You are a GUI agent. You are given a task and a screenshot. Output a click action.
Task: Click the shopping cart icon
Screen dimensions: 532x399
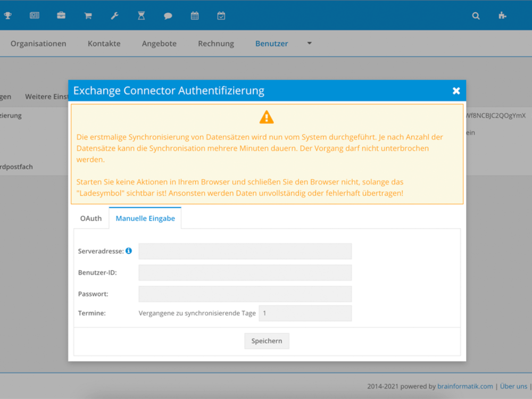coord(88,16)
